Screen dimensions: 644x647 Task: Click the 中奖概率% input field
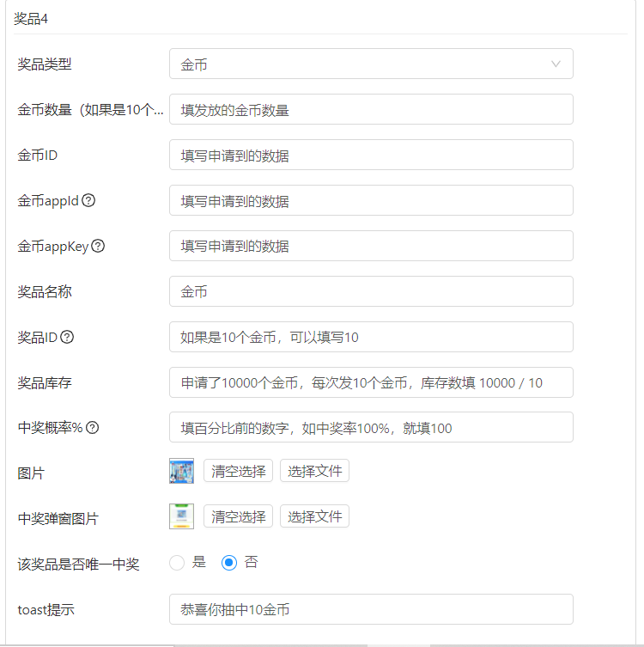(371, 427)
